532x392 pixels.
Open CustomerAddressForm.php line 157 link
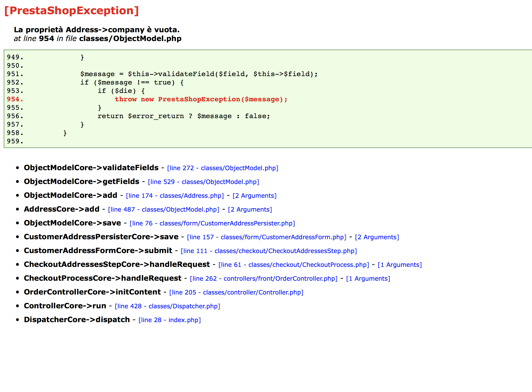[267, 237]
